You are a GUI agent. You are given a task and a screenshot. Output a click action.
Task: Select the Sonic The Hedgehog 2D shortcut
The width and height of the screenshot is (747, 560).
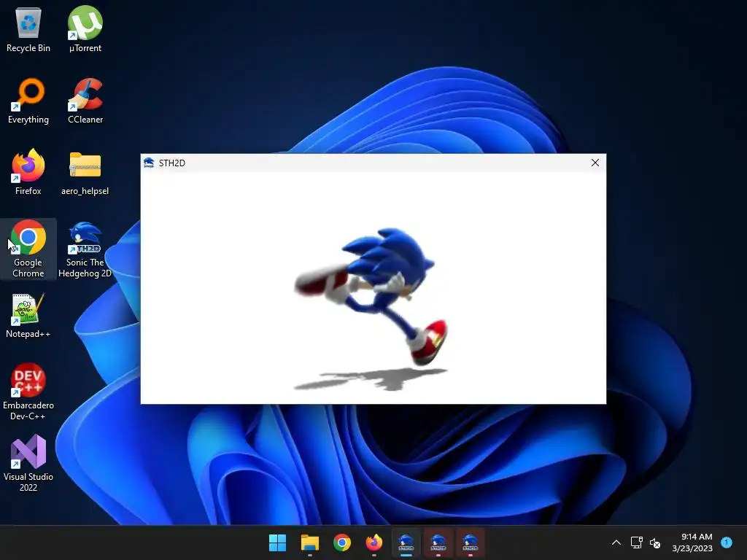tap(85, 249)
